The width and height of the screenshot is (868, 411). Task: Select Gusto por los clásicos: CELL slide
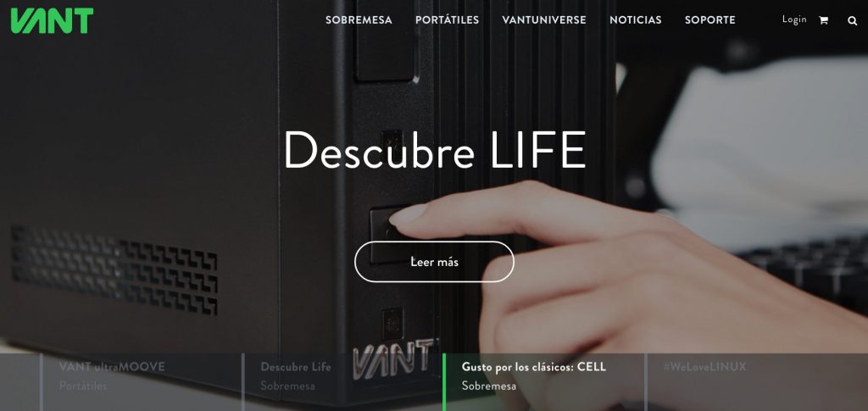543,381
